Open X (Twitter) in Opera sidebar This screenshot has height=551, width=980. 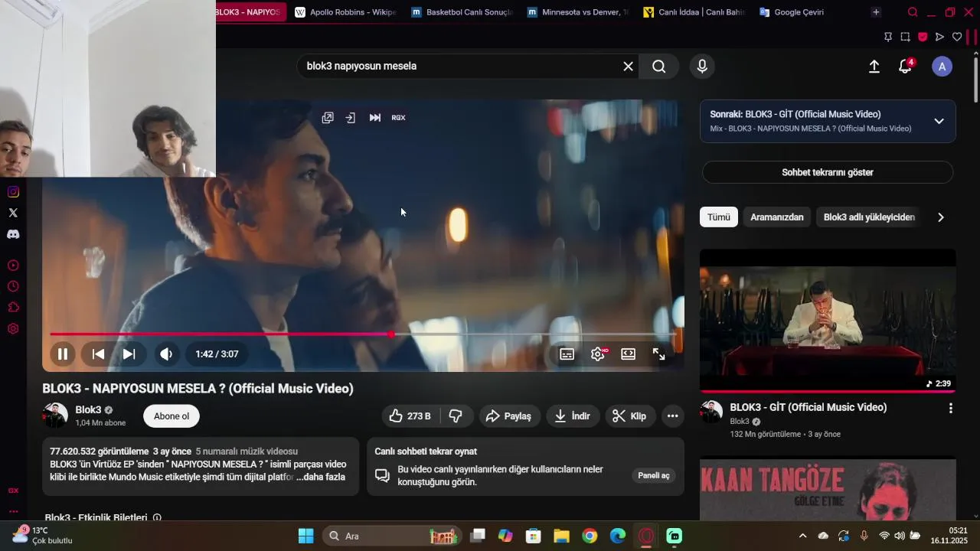(x=13, y=213)
